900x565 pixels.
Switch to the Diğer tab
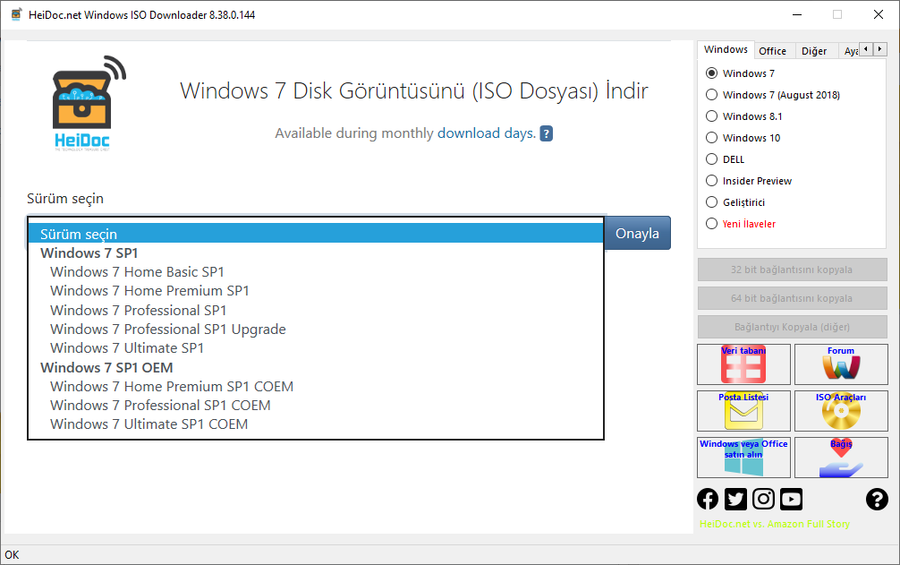[x=814, y=51]
